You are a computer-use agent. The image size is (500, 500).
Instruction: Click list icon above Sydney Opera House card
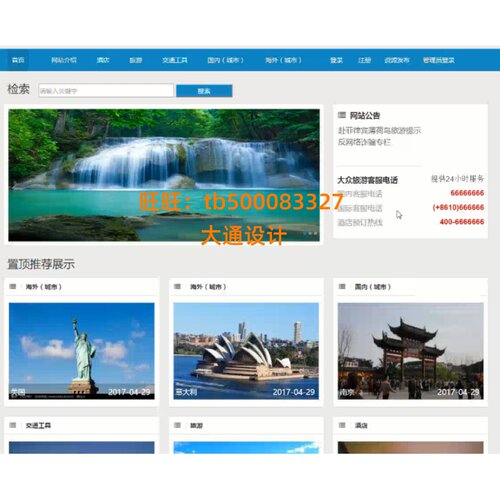177,286
